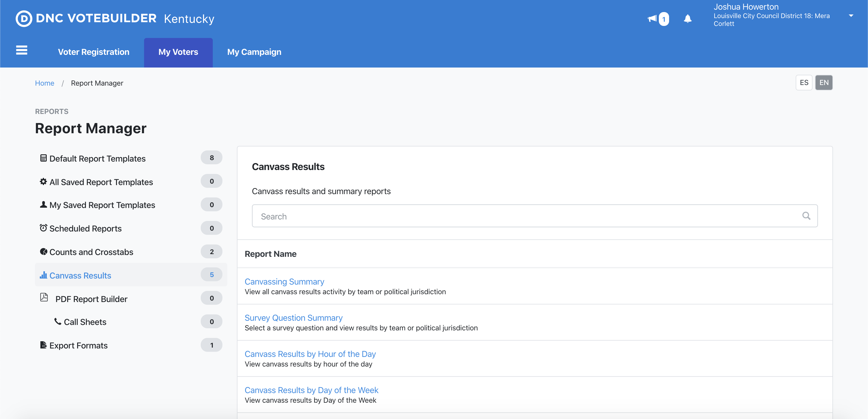Click the Home breadcrumb link
The height and width of the screenshot is (419, 868).
45,83
